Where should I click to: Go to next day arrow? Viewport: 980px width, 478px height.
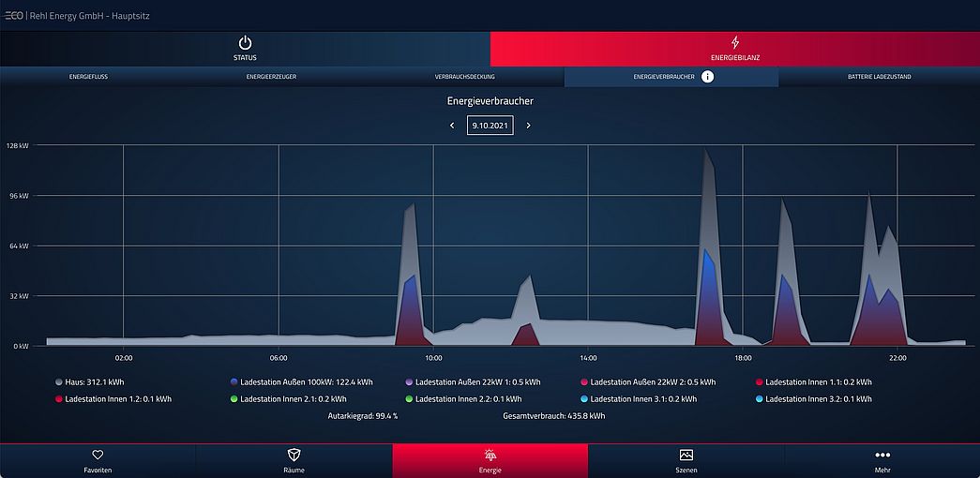coord(528,126)
